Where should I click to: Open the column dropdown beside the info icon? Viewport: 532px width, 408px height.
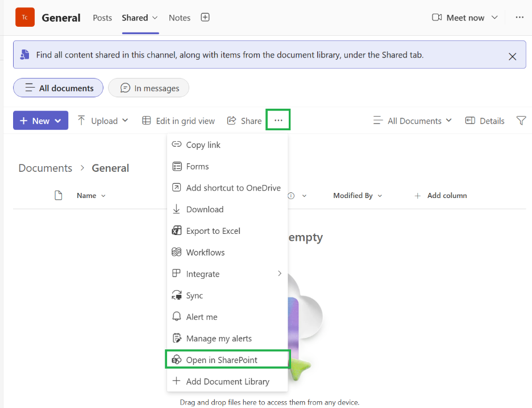(304, 196)
